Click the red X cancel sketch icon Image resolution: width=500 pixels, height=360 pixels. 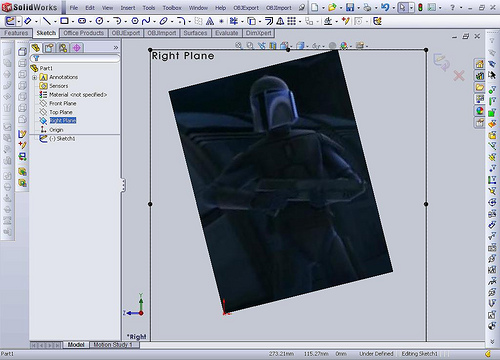tap(459, 76)
